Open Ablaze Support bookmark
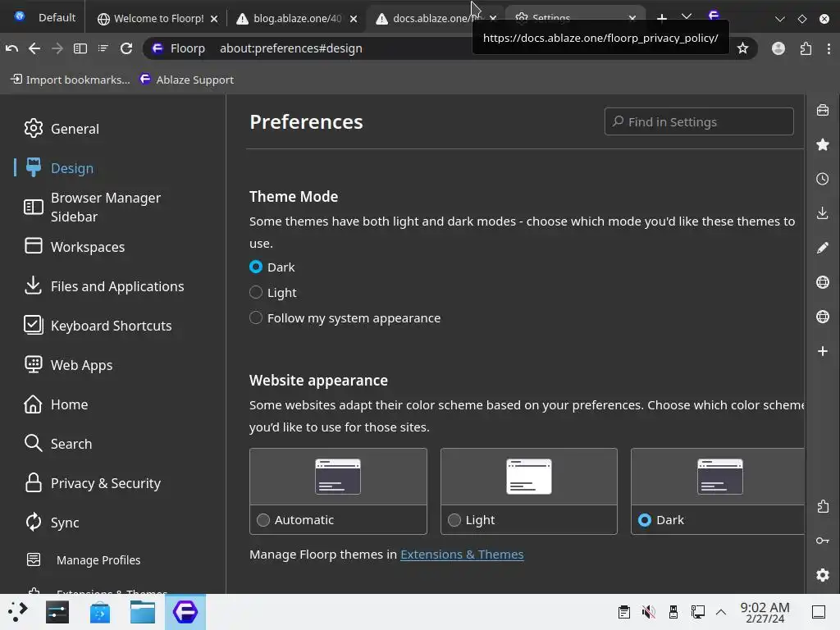This screenshot has width=840, height=630. coord(187,80)
